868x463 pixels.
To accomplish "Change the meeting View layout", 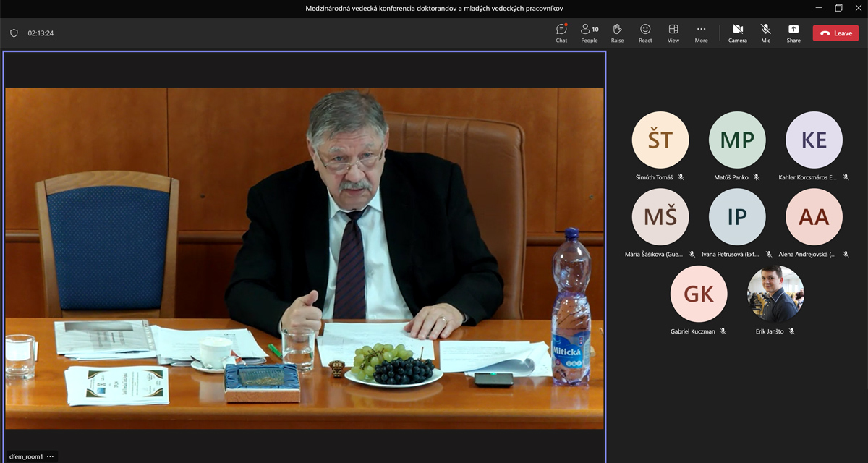I will click(673, 33).
